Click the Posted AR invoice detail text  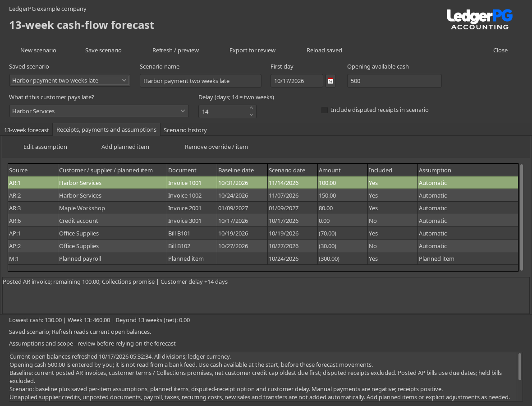pos(115,282)
